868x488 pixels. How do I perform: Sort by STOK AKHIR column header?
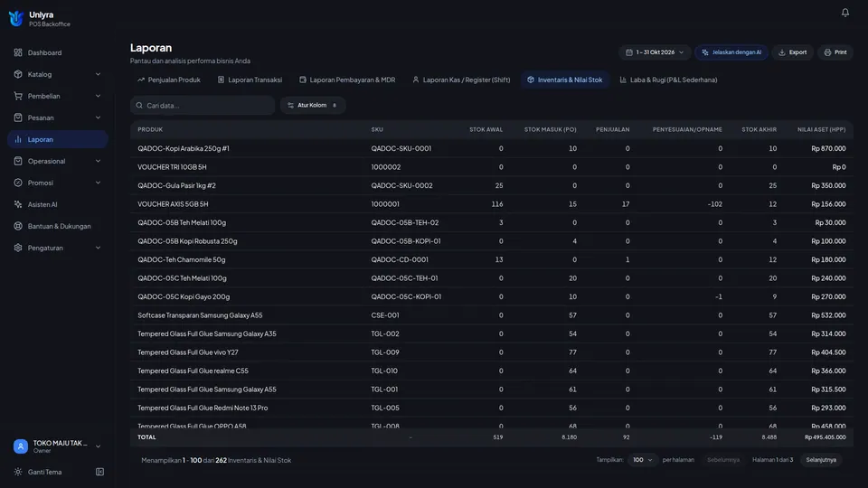759,129
